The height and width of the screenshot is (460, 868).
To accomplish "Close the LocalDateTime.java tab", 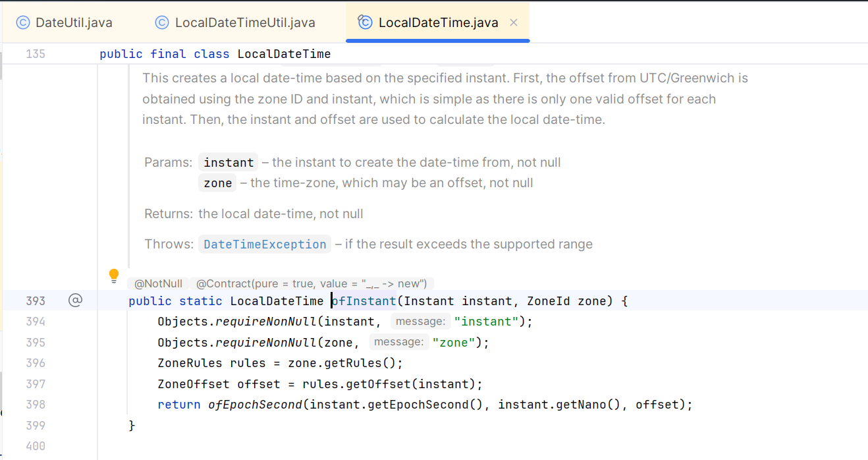I will pyautogui.click(x=513, y=22).
